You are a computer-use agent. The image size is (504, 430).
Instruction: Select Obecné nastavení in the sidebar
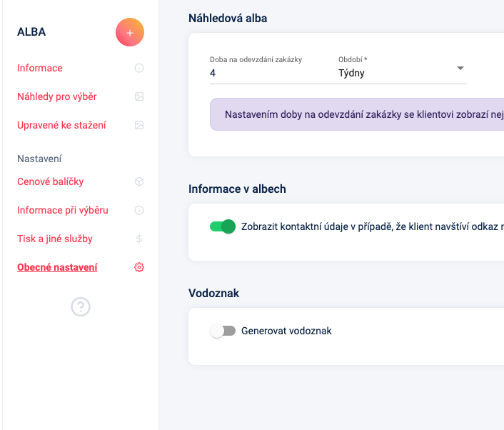pos(57,267)
